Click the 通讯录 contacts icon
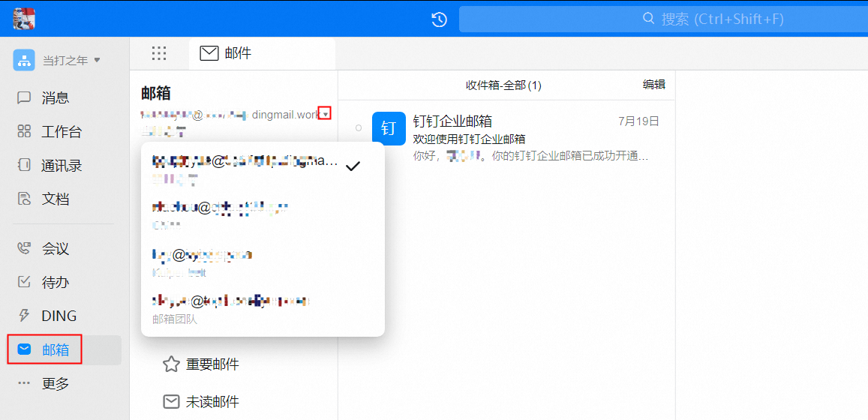This screenshot has height=420, width=868. click(24, 165)
